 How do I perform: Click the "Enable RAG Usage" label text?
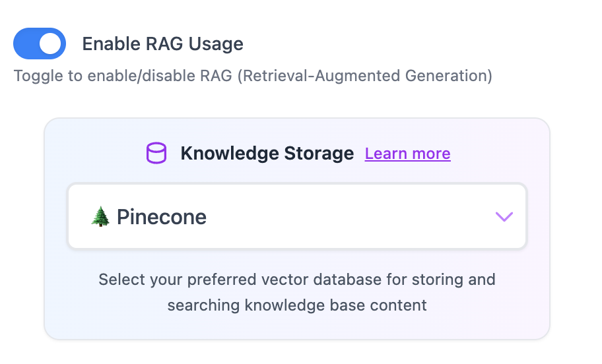(x=162, y=44)
